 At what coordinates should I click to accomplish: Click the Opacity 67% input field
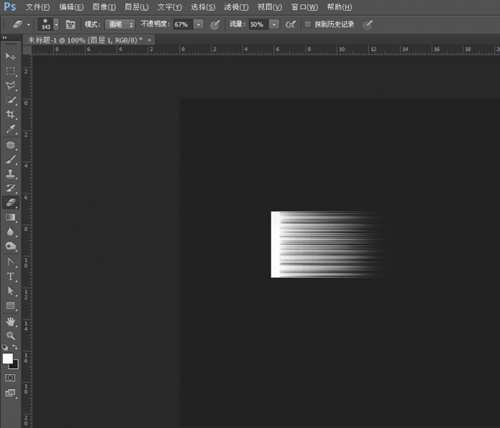point(183,24)
